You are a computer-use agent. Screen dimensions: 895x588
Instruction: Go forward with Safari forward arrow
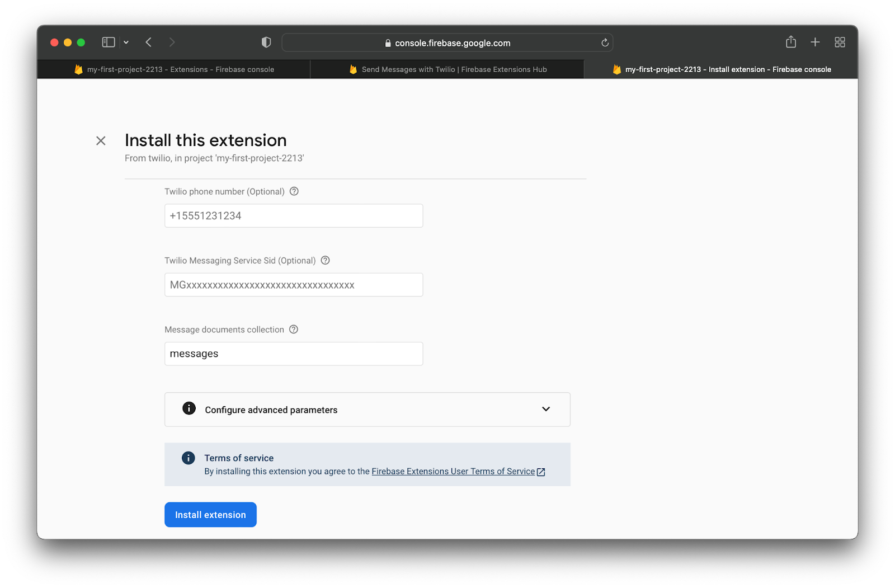pos(172,42)
